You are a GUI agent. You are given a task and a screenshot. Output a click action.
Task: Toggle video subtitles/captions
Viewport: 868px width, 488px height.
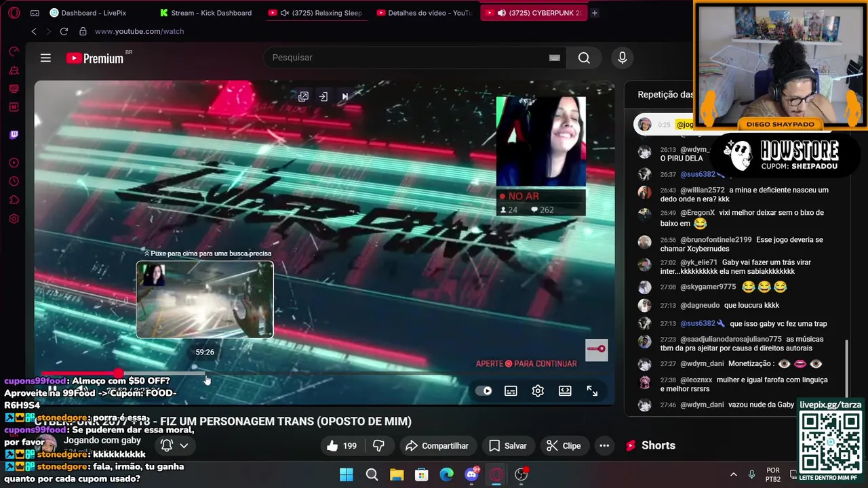[x=511, y=391]
